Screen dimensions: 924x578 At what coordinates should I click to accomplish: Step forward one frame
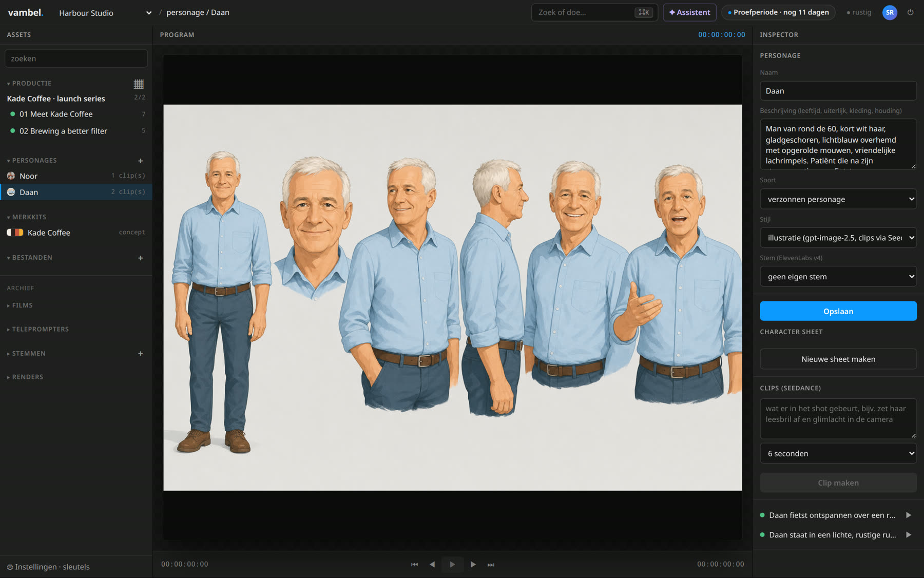[473, 565]
